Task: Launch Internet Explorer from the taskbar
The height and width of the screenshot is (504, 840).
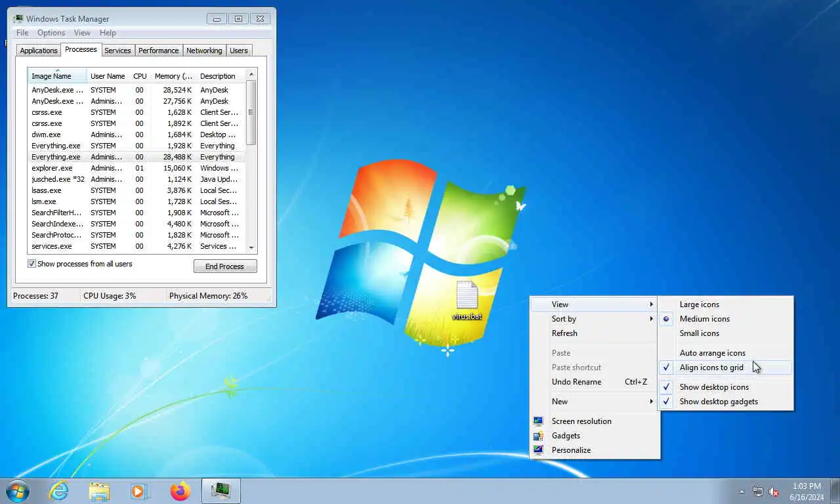Action: point(59,491)
